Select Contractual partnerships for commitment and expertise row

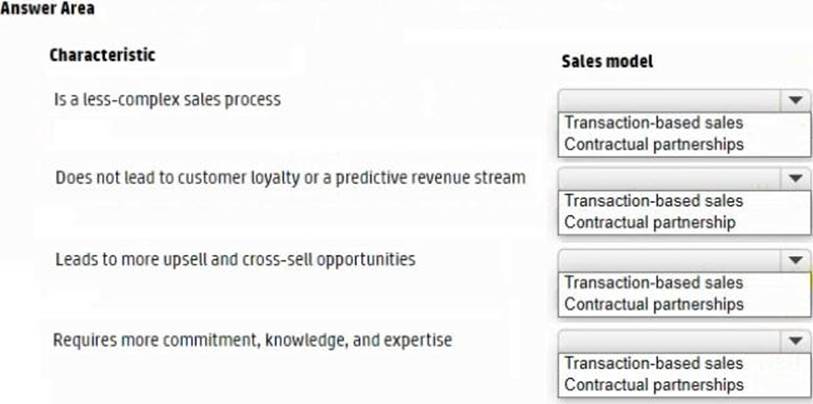pyautogui.click(x=653, y=385)
